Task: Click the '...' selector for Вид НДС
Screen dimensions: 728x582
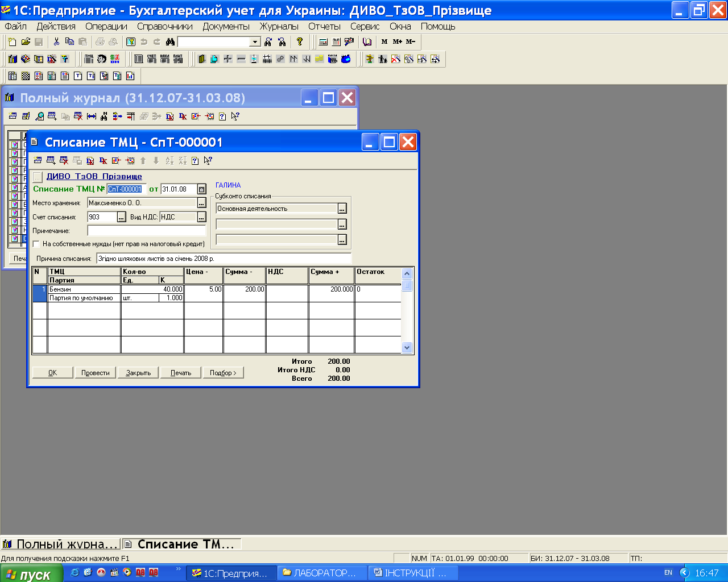Action: (201, 217)
